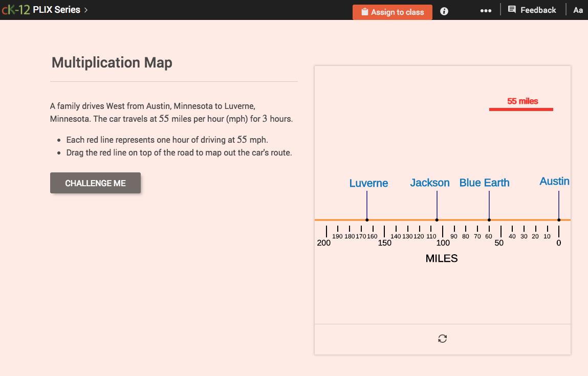Expand the PLIX Series breadcrumb chevron

click(x=86, y=9)
